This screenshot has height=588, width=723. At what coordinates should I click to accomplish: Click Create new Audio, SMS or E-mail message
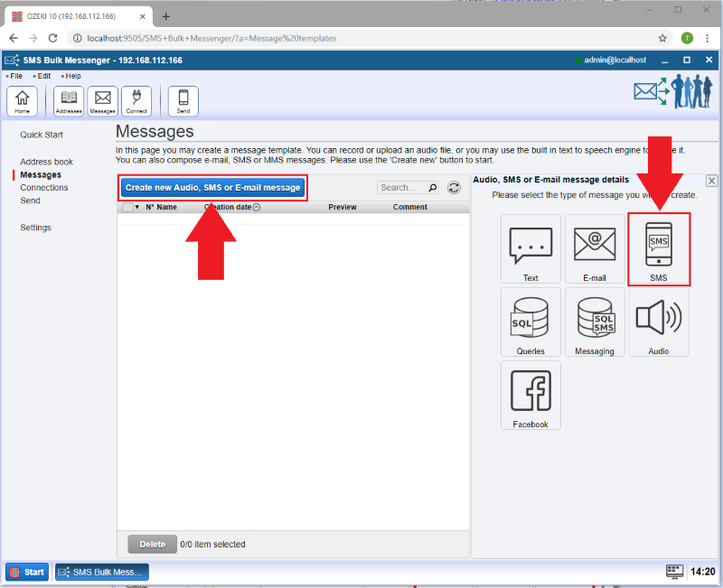point(212,188)
